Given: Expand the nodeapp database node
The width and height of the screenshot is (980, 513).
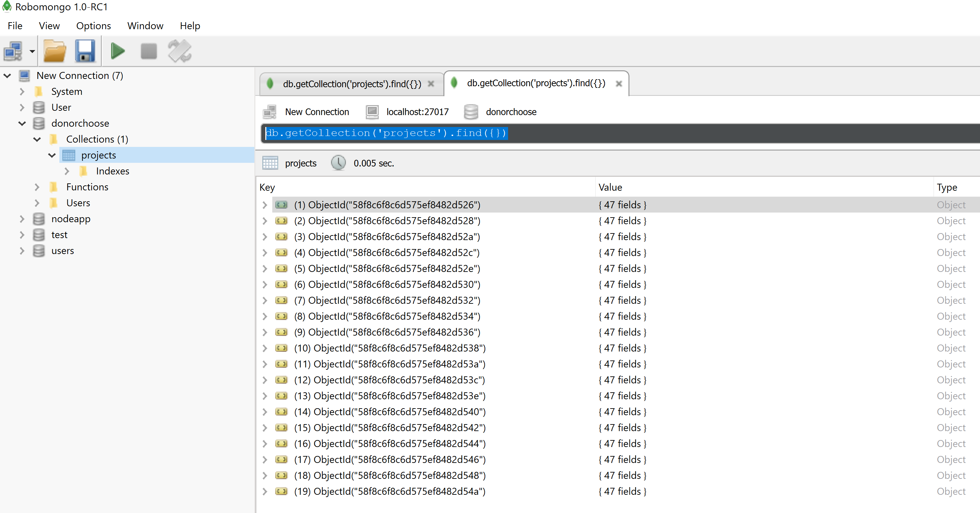Looking at the screenshot, I should [x=22, y=219].
